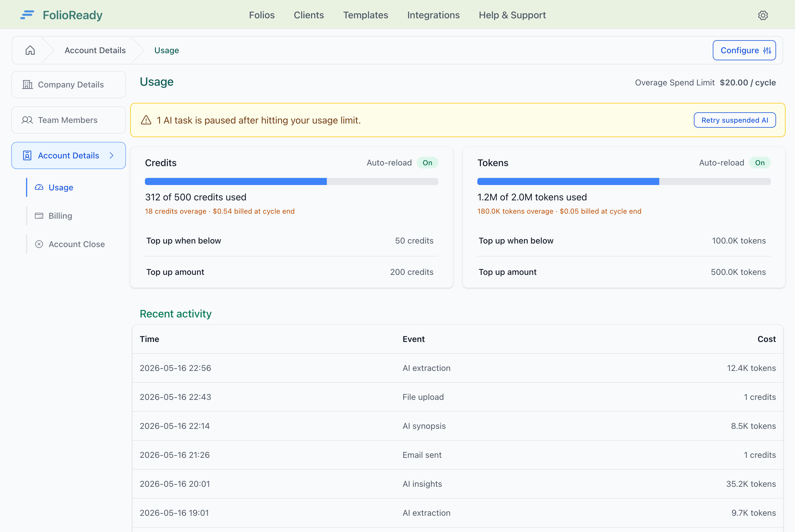Click the Billing card icon in sidebar

coord(39,216)
